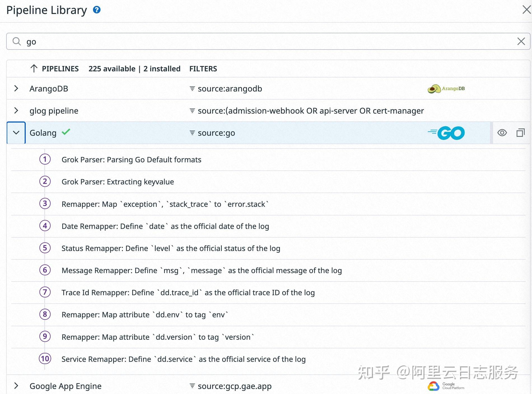
Task: Open the FILTERS menu
Action: click(203, 69)
